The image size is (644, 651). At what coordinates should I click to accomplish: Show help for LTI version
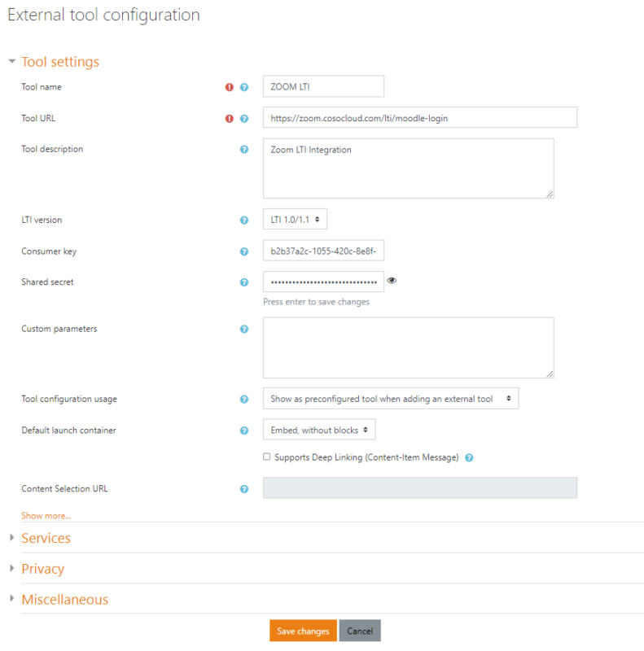[244, 221]
